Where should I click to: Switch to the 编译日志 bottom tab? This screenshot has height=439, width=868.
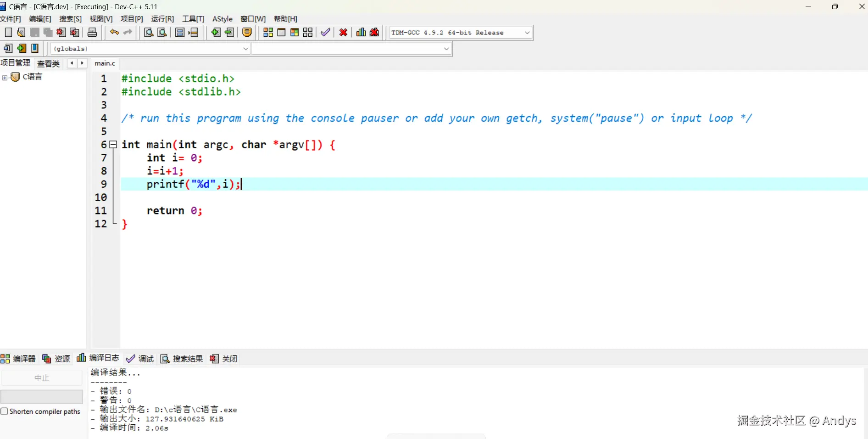click(x=98, y=358)
